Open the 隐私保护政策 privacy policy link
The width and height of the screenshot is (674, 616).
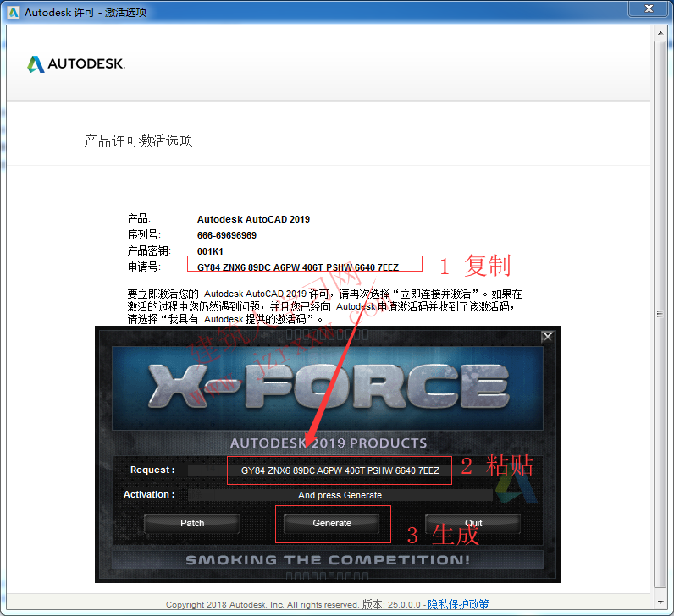tap(458, 604)
